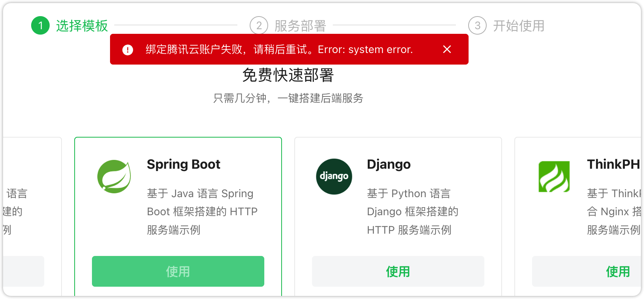Use the ThinkPHP template
This screenshot has width=644, height=299.
click(587, 271)
